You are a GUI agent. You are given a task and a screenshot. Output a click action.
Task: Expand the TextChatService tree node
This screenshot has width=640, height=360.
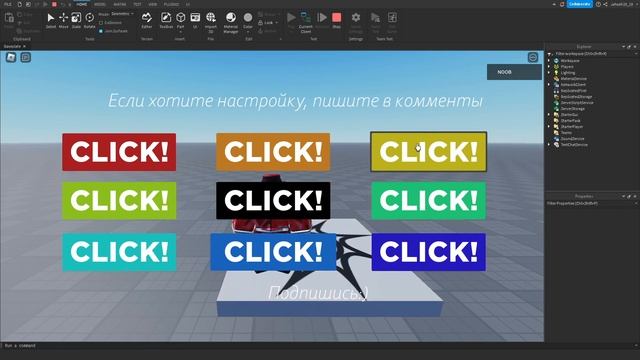tap(549, 144)
